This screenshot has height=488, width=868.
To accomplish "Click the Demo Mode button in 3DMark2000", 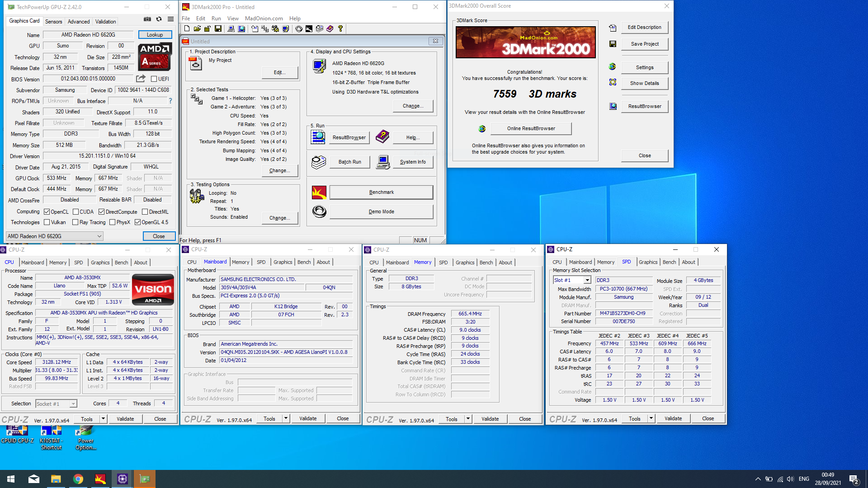I will [x=381, y=212].
